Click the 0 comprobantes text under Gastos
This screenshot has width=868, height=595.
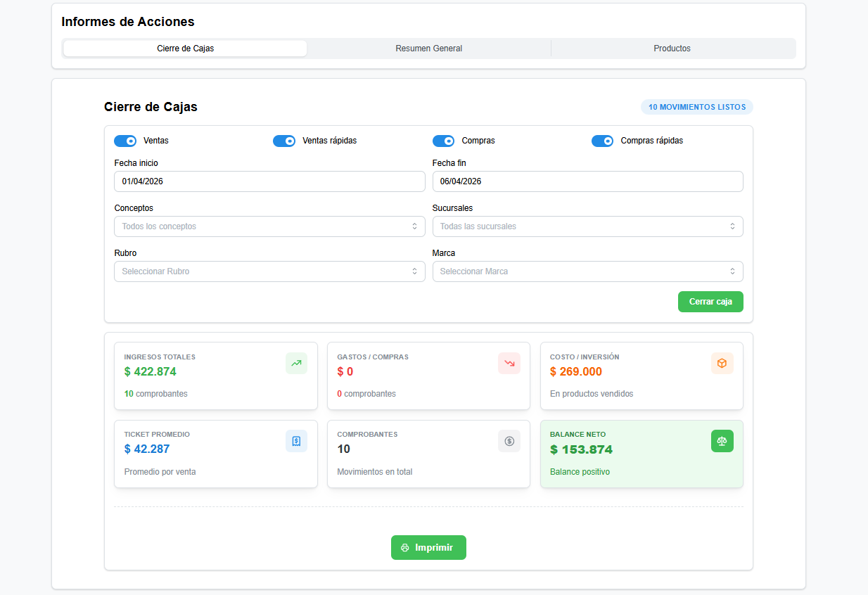pyautogui.click(x=366, y=394)
